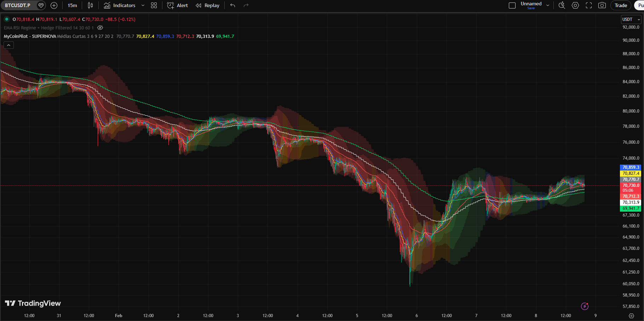Click the Trade button
Image resolution: width=644 pixels, height=321 pixels.
coord(621,5)
